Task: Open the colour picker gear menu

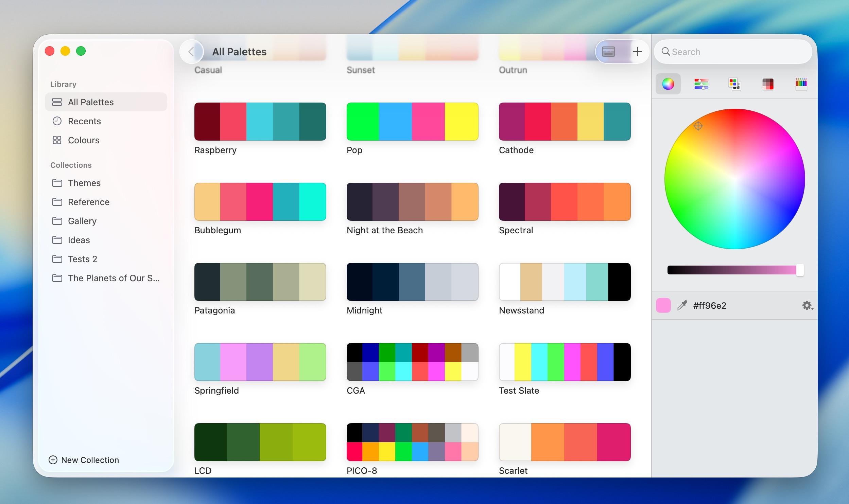Action: (x=808, y=306)
